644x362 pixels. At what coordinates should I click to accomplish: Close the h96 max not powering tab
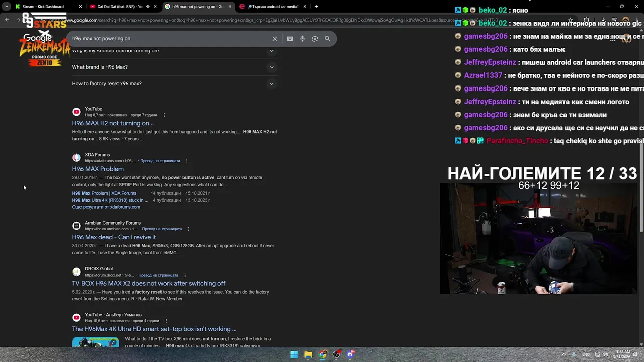click(x=230, y=7)
